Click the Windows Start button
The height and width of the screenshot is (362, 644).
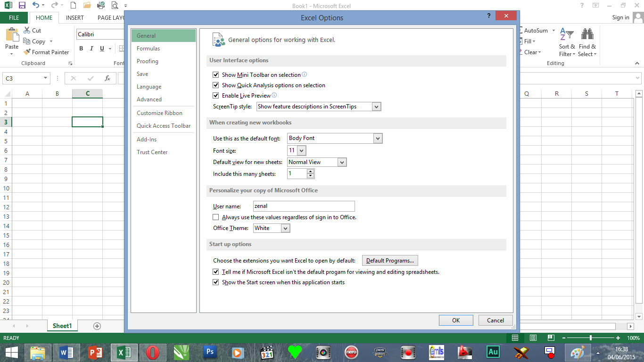[x=12, y=352]
